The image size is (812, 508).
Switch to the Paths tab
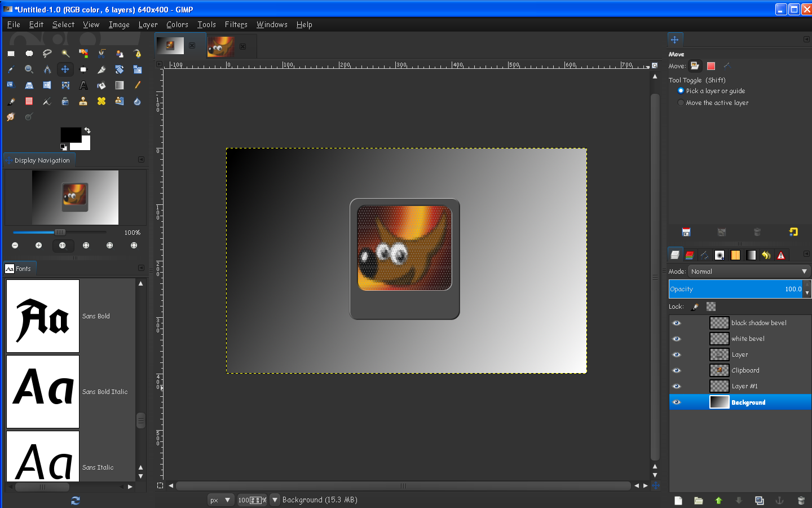(x=704, y=255)
